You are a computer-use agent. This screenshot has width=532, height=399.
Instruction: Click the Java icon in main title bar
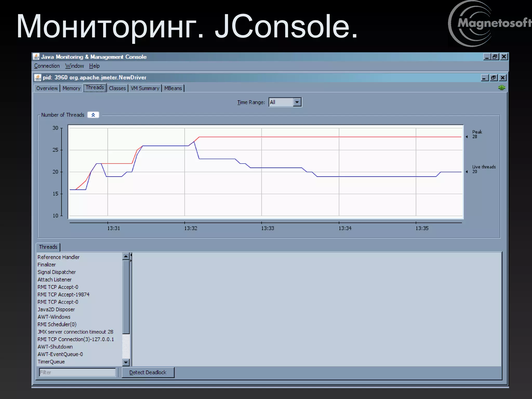(x=36, y=57)
